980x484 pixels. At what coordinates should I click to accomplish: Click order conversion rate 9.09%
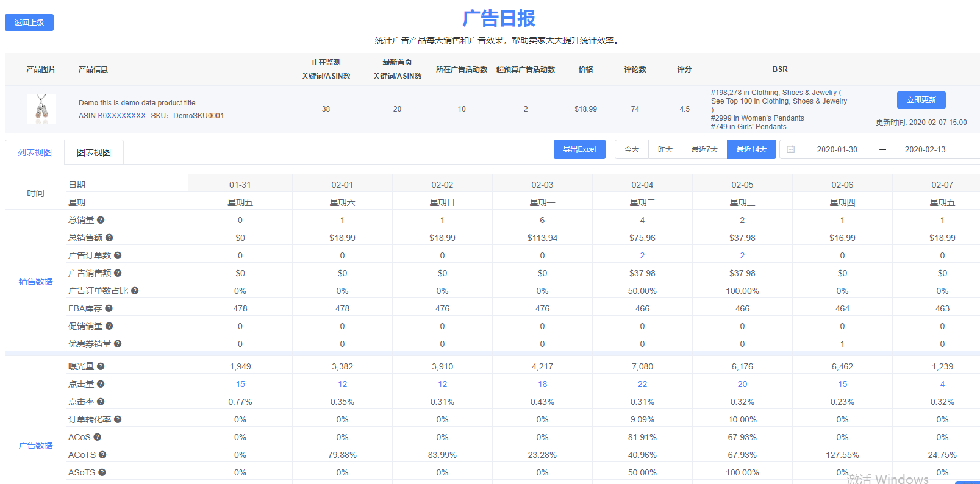(642, 419)
